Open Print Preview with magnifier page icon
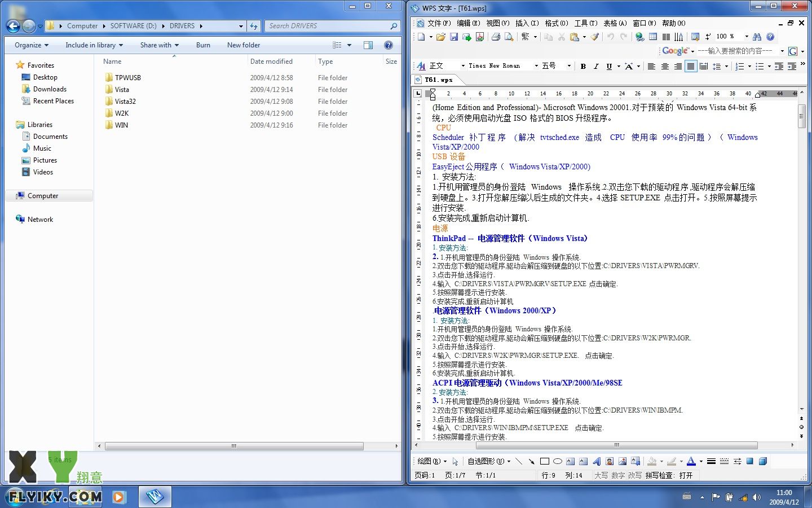This screenshot has height=508, width=812. [509, 37]
